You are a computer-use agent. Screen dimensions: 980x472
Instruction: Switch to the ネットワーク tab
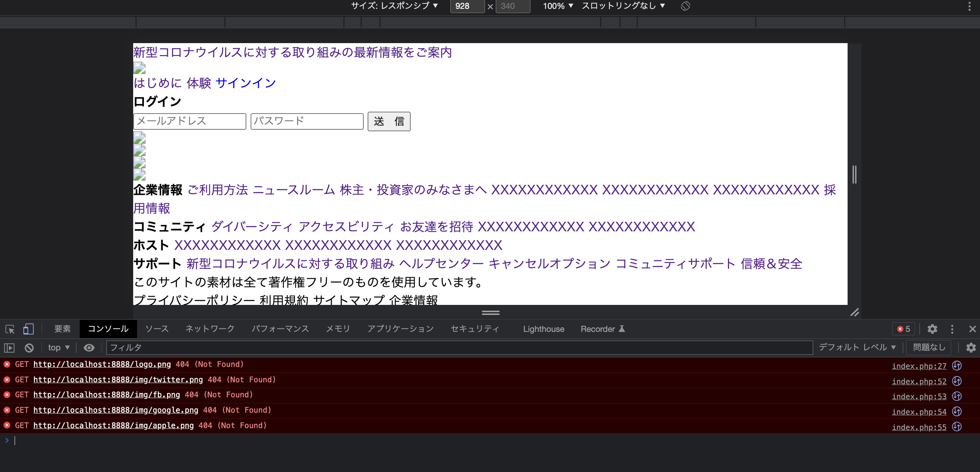pyautogui.click(x=210, y=329)
